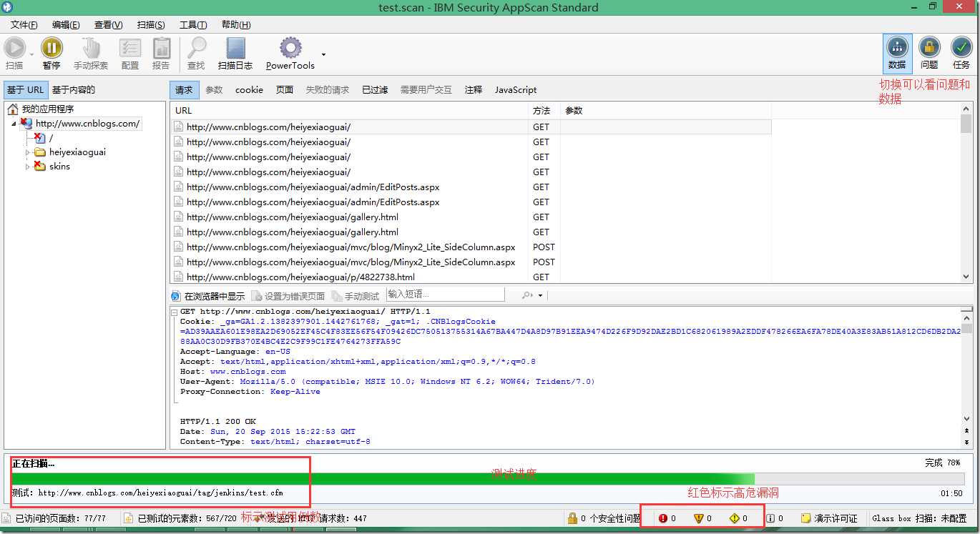Select the p/4822738.html request row

[x=471, y=277]
